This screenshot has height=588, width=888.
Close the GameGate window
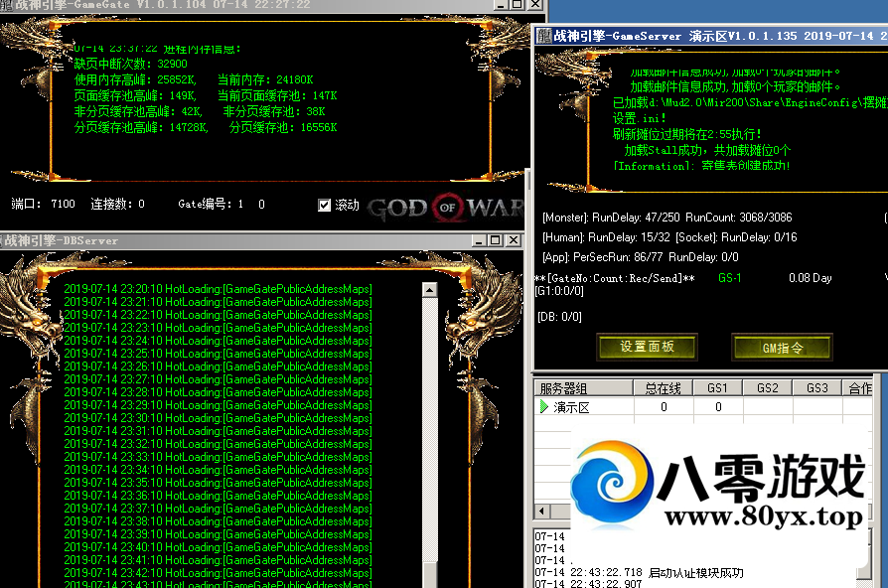[x=535, y=5]
